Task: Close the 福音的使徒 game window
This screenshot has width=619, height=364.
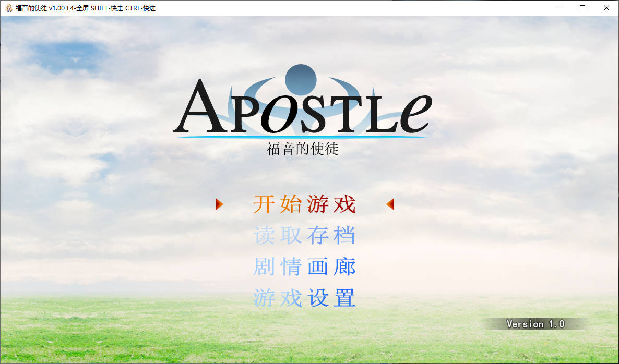Action: (606, 8)
